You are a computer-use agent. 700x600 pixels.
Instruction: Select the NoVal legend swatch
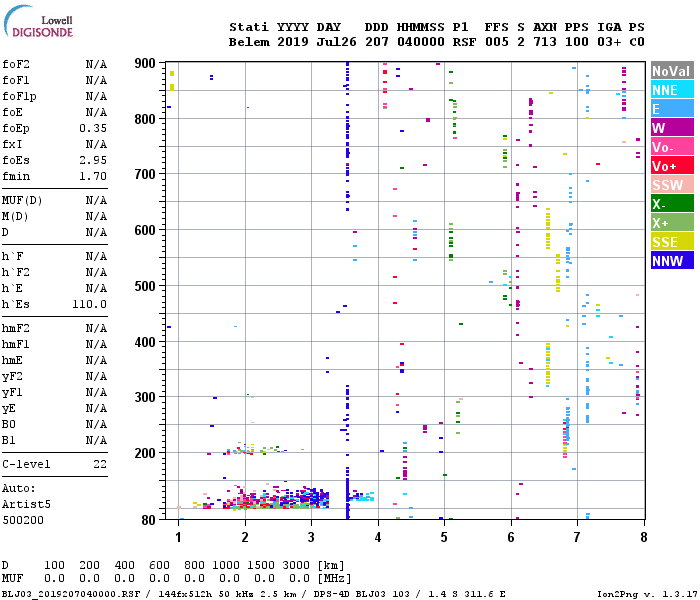(x=672, y=71)
